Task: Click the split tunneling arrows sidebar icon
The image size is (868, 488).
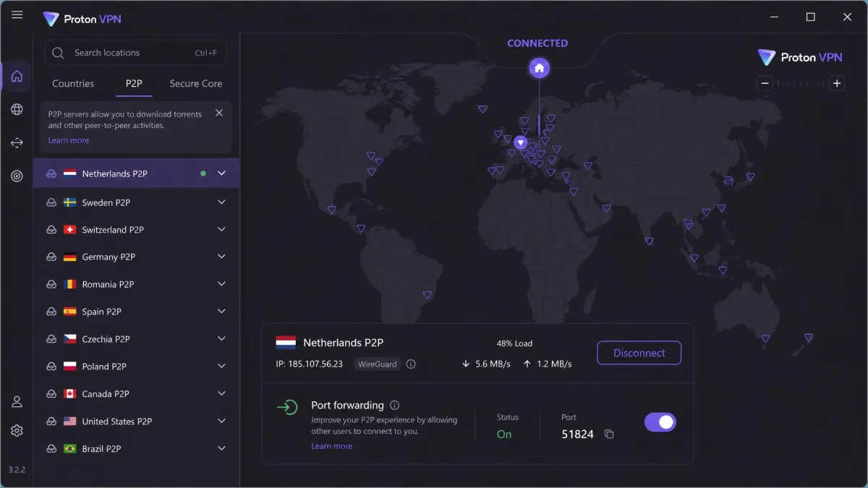Action: coord(17,142)
